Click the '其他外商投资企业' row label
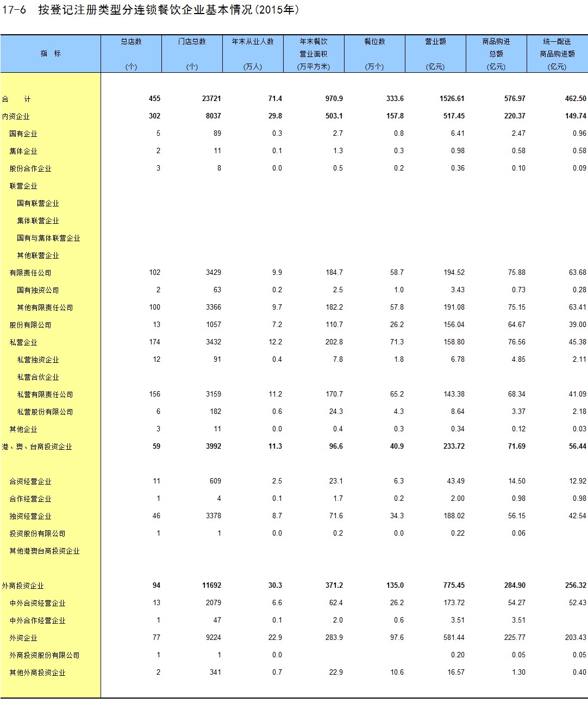 click(x=37, y=673)
